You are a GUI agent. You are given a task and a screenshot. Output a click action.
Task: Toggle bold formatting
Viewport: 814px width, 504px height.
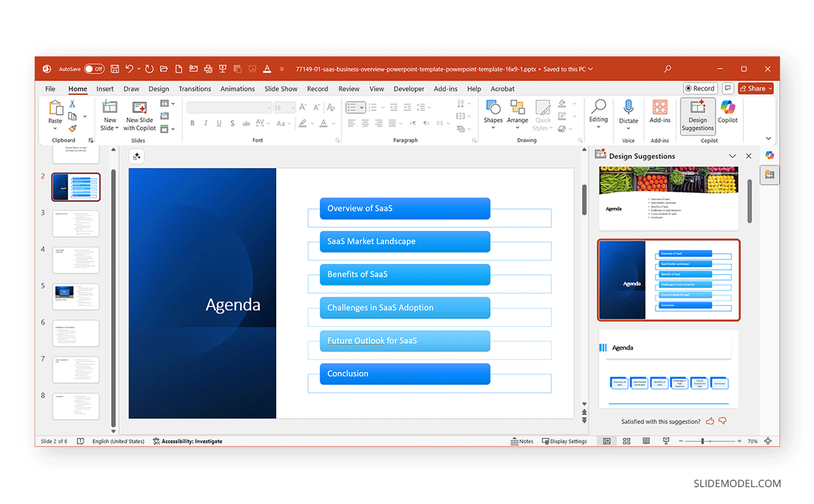(x=193, y=123)
